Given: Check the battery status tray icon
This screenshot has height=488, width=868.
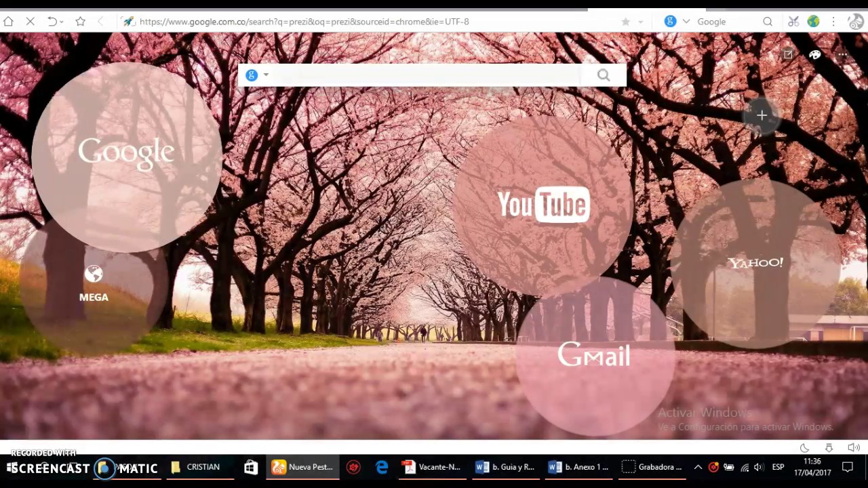Looking at the screenshot, I should click(x=729, y=467).
